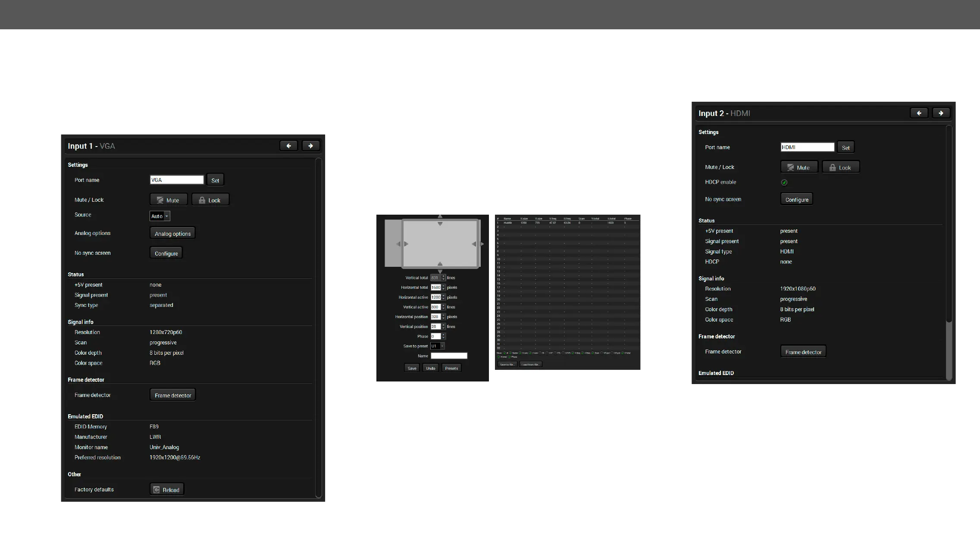Increase Horizontal total value with stepper arrow
Viewport: 980px width, 550px height.
point(443,286)
